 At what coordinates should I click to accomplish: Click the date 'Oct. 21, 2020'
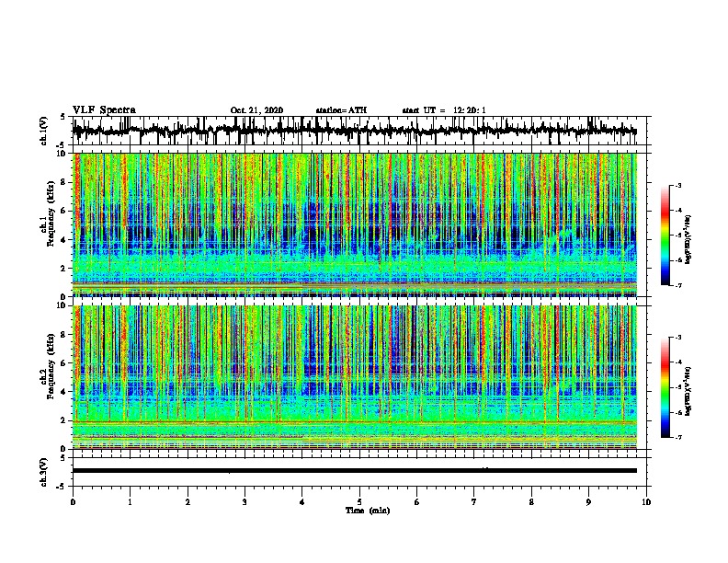(x=256, y=110)
